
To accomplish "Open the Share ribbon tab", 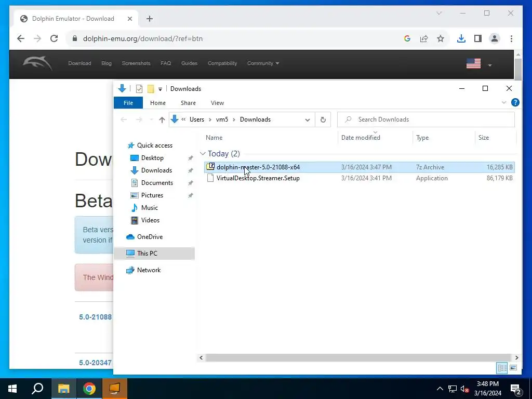I will pos(188,103).
